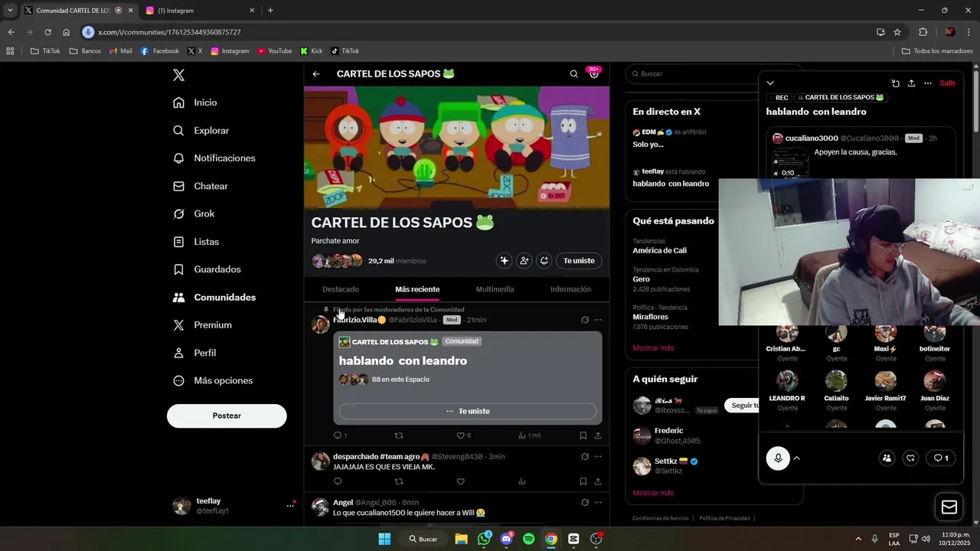Screen dimensions: 980x551
Task: Collapse the Space panel with chevron
Action: tap(770, 83)
